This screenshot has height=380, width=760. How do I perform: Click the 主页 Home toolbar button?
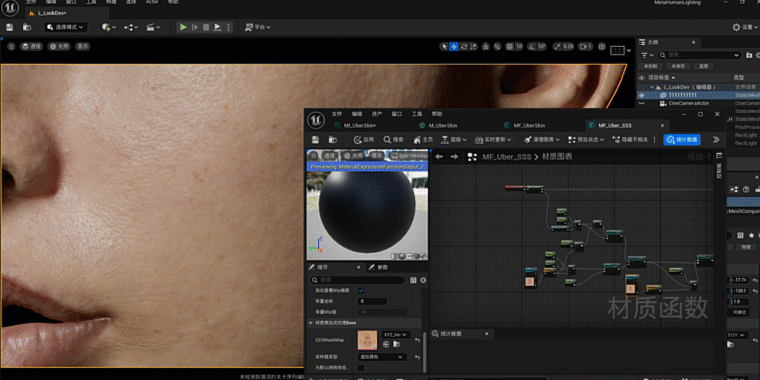(423, 140)
